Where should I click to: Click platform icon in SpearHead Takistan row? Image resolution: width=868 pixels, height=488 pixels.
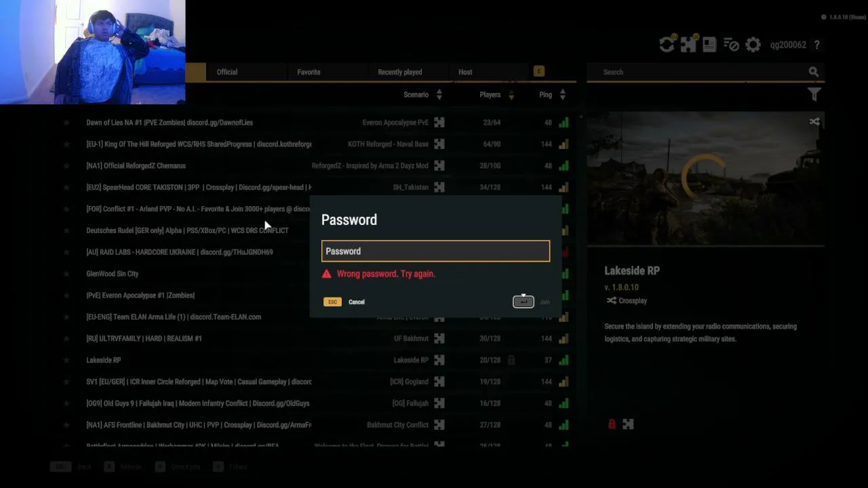(x=439, y=187)
